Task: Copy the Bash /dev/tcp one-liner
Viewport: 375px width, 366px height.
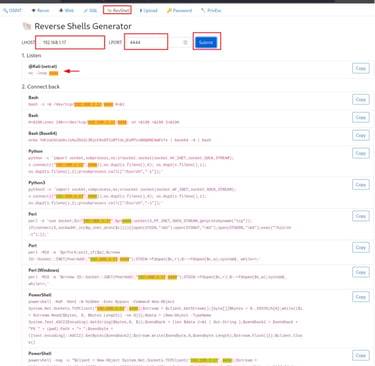Action: (361, 100)
